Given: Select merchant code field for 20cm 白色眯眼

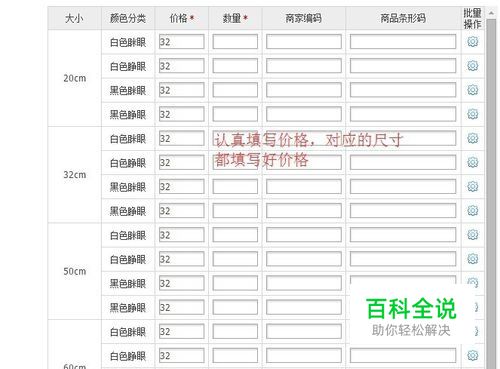Looking at the screenshot, I should coord(304,42).
